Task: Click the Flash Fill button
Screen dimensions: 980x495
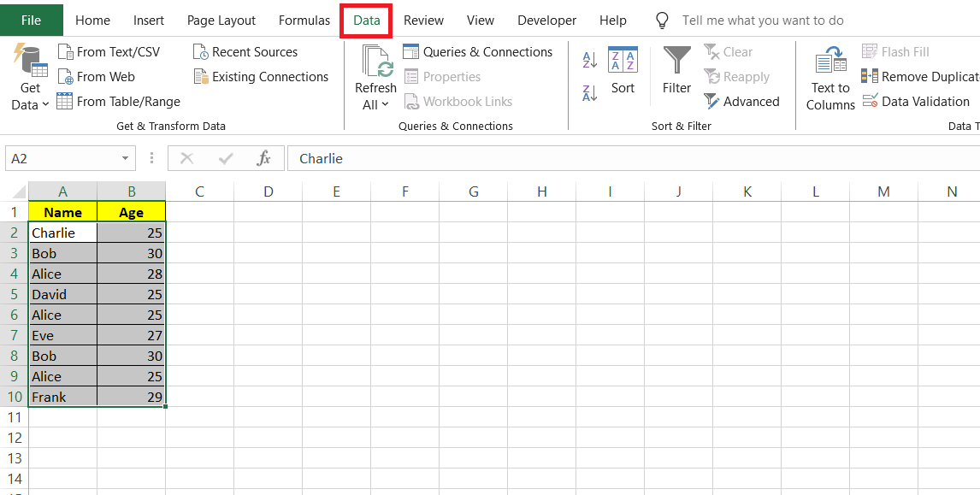Action: tap(895, 51)
